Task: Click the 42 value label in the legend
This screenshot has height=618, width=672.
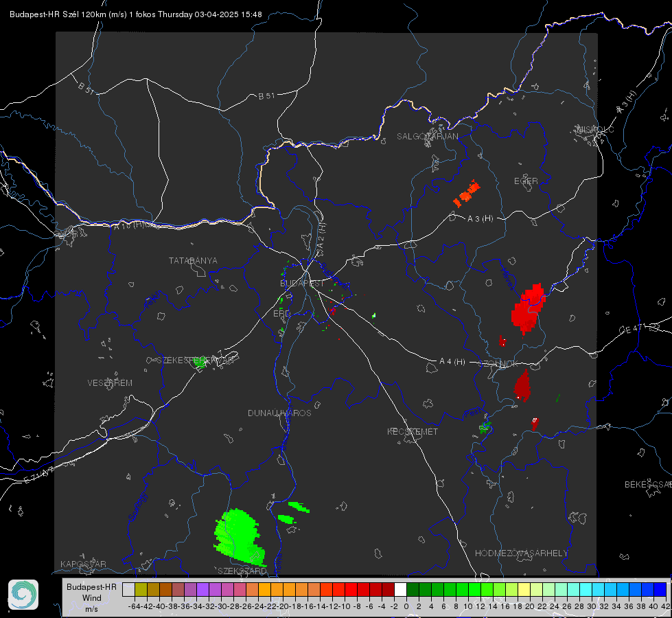Action: (x=664, y=606)
